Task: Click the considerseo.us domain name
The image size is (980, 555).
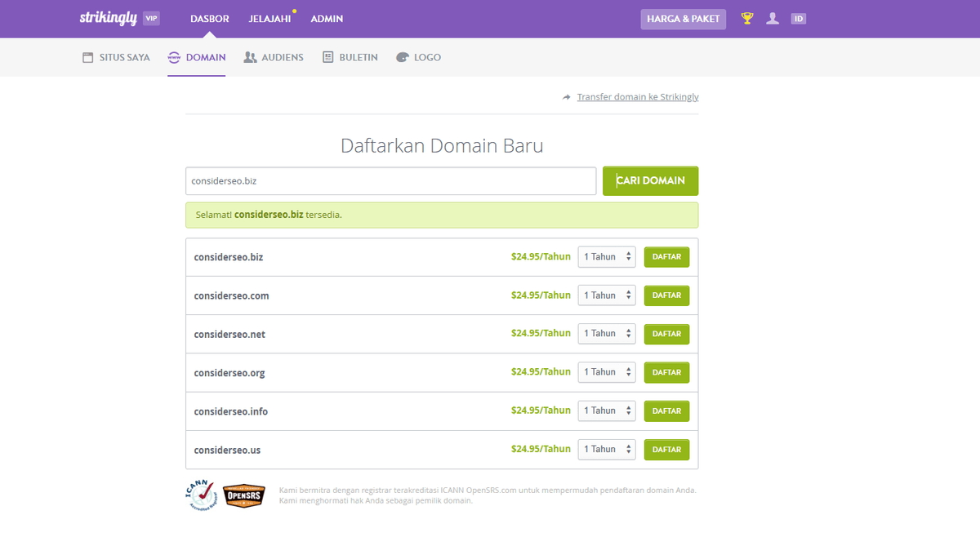Action: (227, 451)
